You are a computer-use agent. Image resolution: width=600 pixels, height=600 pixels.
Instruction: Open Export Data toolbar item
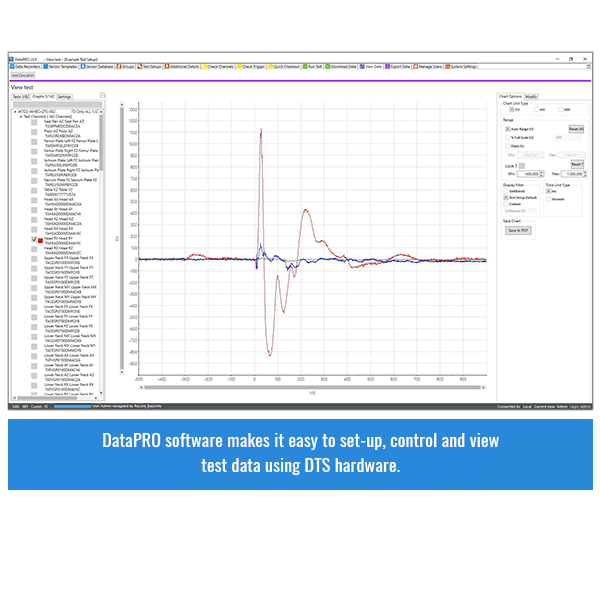(x=398, y=67)
